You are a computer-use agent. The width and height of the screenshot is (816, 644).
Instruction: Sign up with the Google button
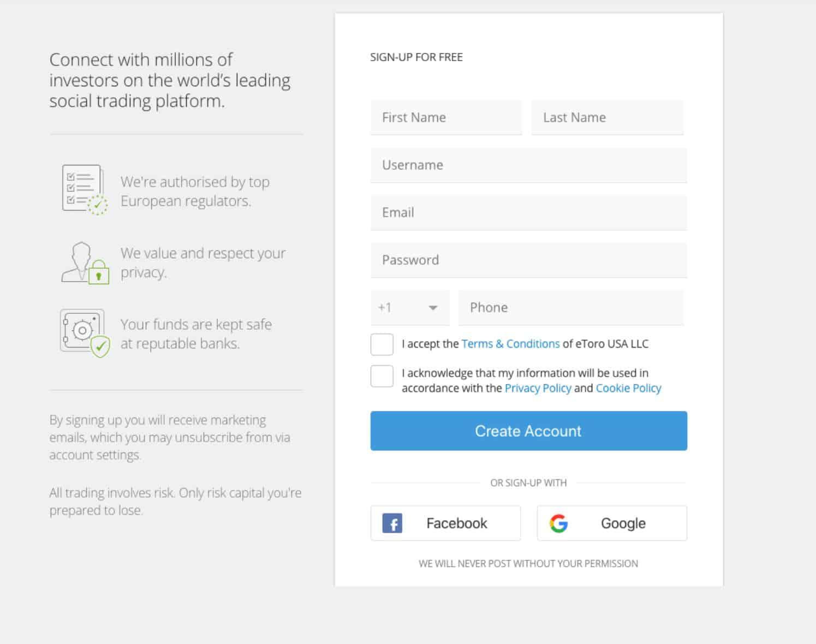click(x=612, y=523)
